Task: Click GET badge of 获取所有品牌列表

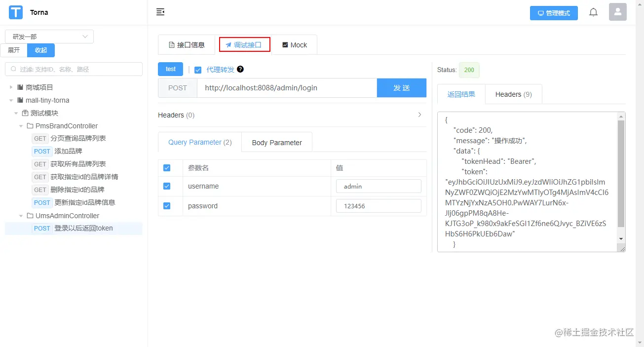Action: (x=40, y=164)
